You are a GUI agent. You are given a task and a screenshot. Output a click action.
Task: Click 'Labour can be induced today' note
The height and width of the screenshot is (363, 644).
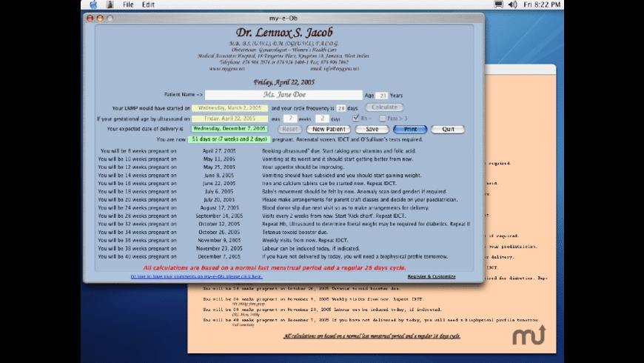[x=311, y=249]
